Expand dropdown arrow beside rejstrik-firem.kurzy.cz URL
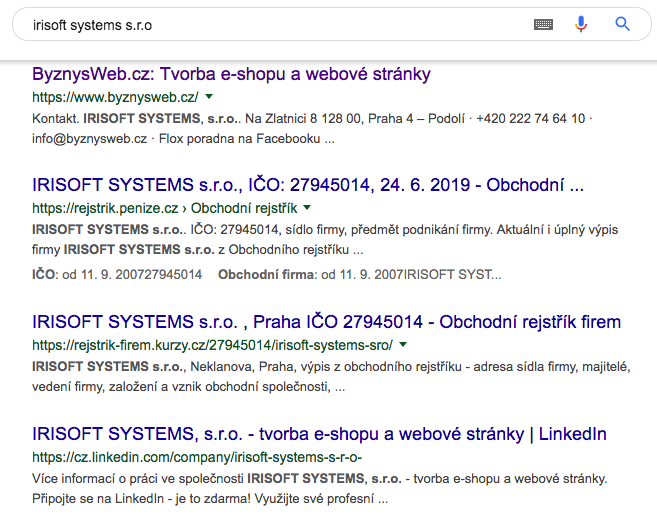The image size is (657, 518). 403,344
